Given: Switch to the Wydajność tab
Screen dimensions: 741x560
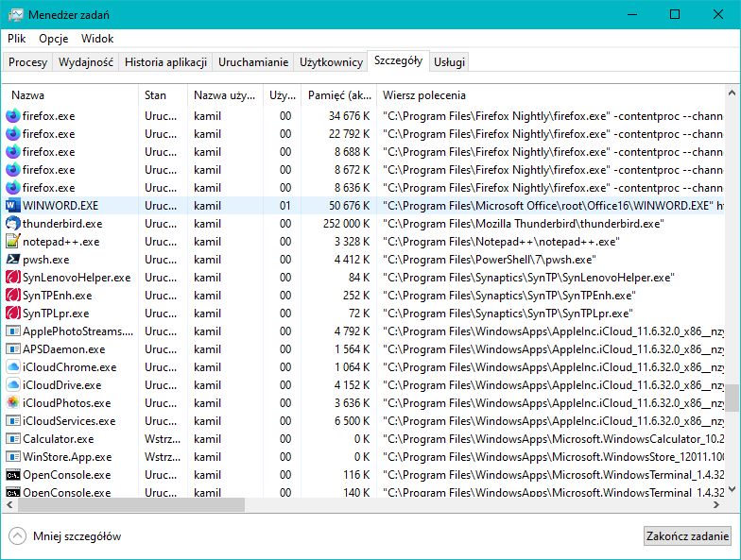Looking at the screenshot, I should (x=86, y=61).
